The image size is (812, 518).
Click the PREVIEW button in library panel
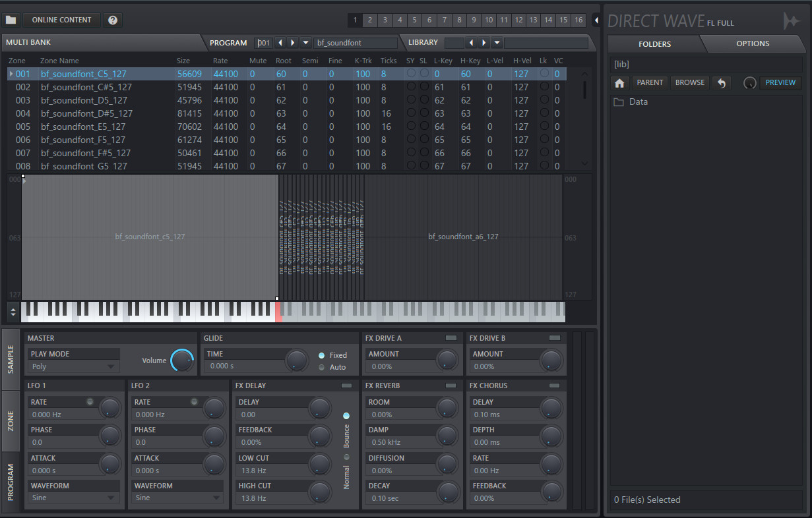(780, 82)
